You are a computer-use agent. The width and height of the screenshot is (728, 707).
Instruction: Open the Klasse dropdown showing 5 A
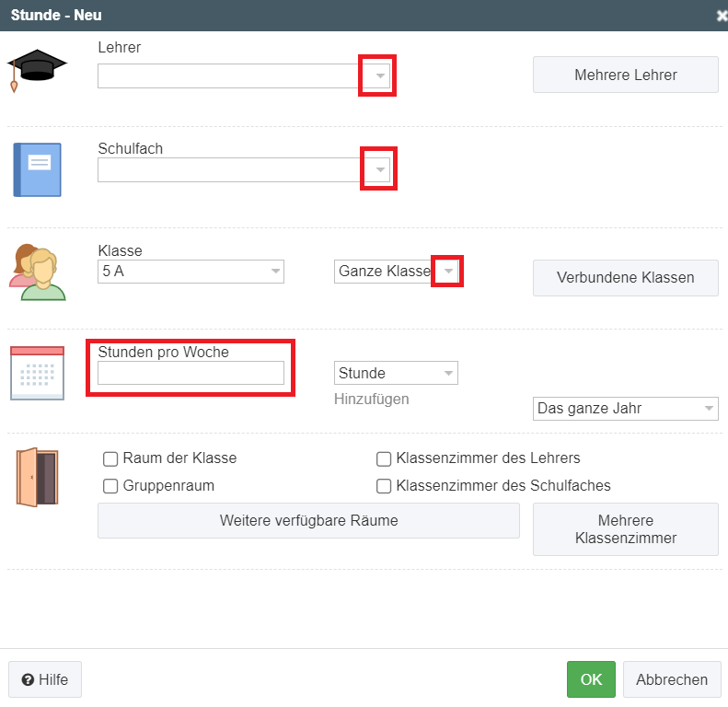(x=191, y=272)
